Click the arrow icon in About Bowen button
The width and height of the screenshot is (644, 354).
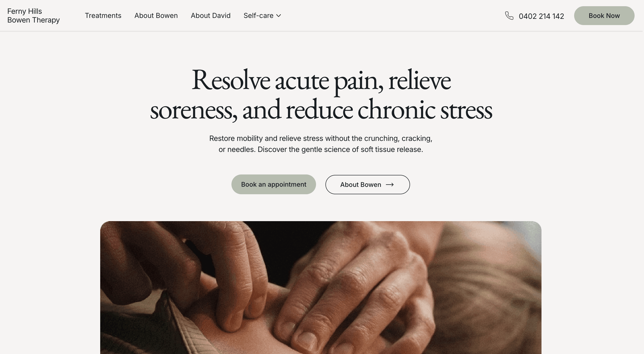[x=390, y=185]
